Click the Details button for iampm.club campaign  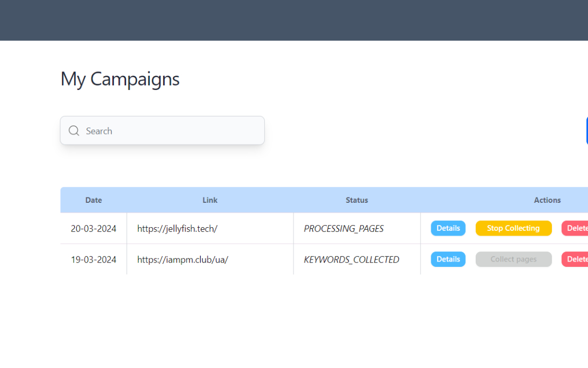click(448, 259)
